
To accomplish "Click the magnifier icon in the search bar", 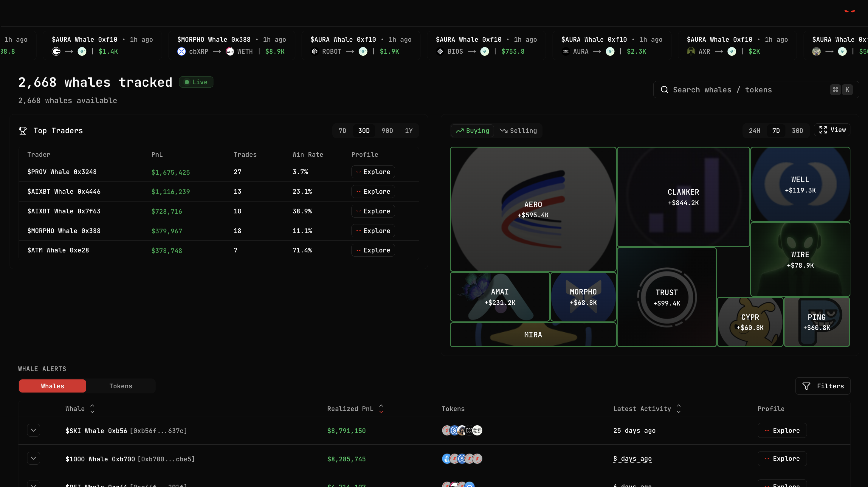I will pos(664,90).
